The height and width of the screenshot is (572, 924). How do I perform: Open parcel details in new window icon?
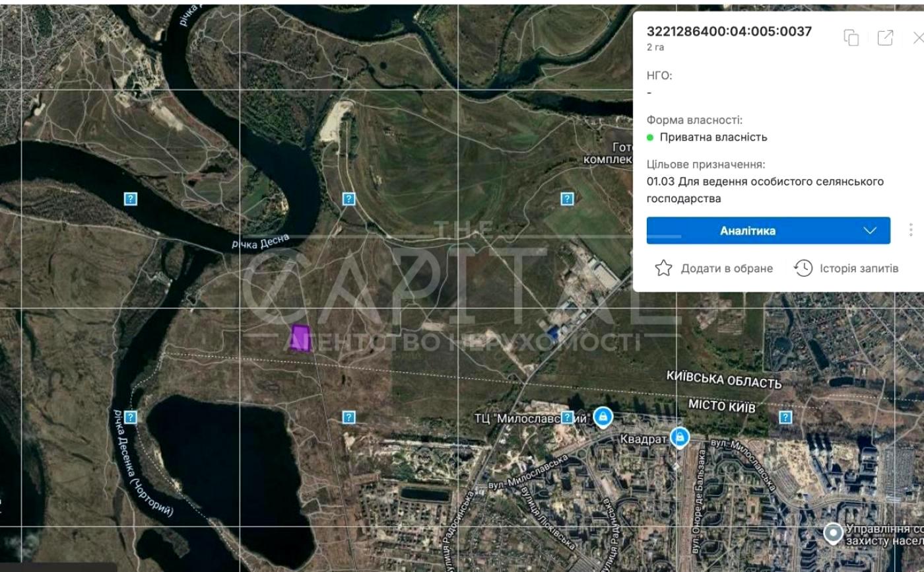coord(885,38)
